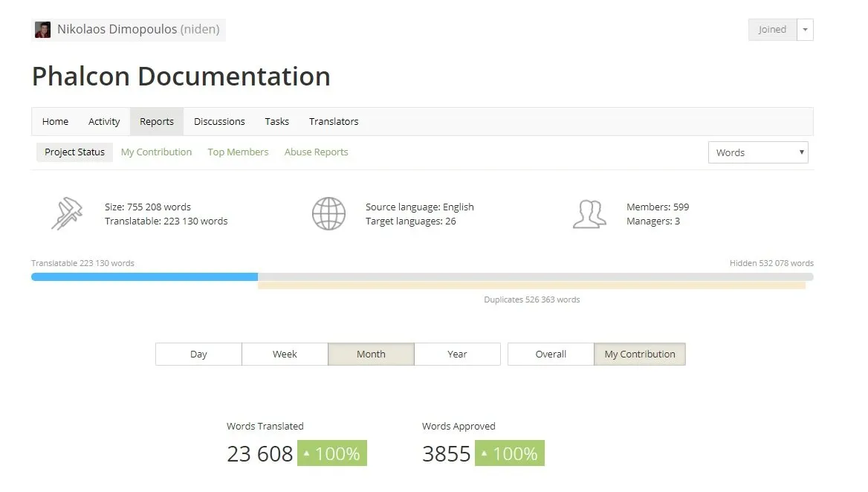Click the Phalcon Documentation title
Viewport: 868px width, 492px height.
click(181, 77)
